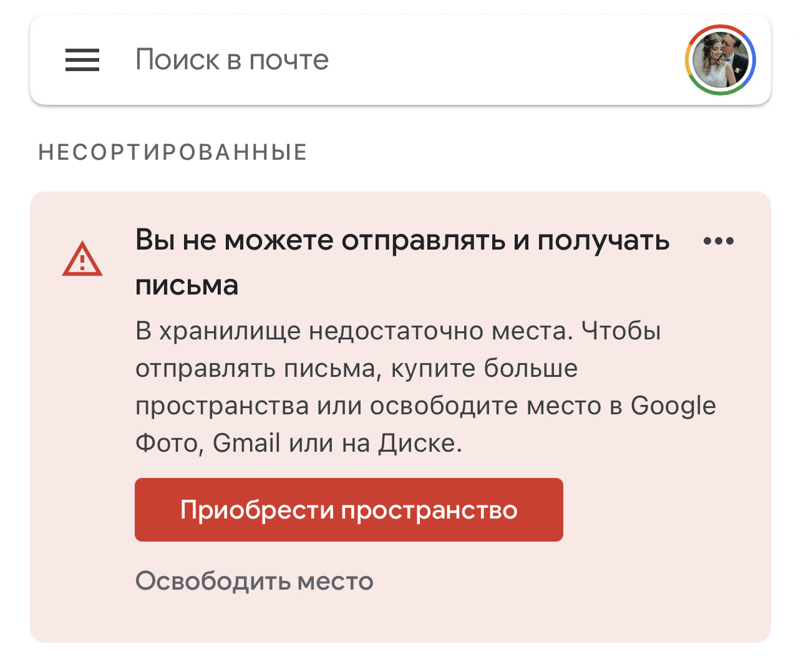The height and width of the screenshot is (672, 801).
Task: Select the 'Освободить место' link
Action: pos(255,581)
